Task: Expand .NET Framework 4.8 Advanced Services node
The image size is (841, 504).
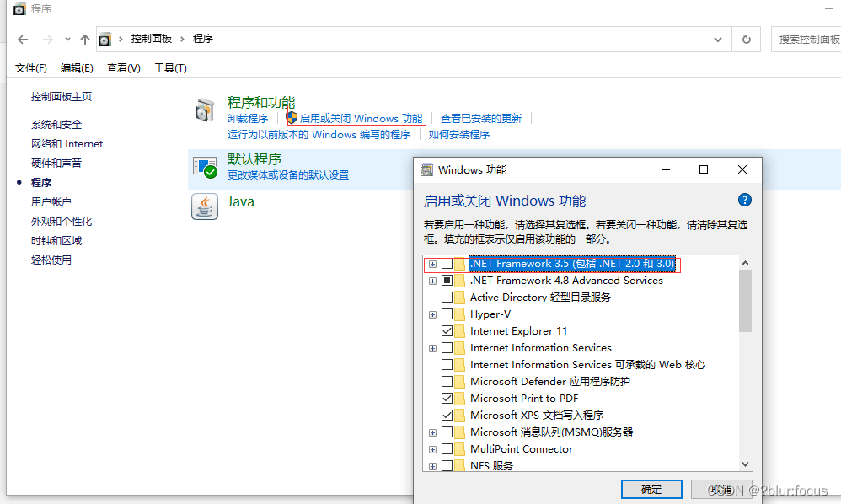Action: pos(432,281)
